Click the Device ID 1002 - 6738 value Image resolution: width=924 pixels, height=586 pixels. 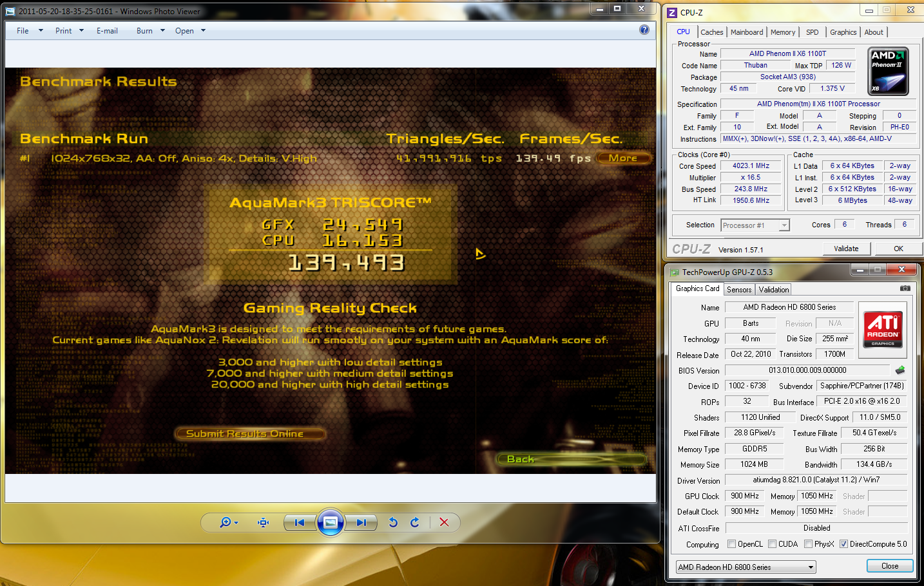tap(747, 386)
